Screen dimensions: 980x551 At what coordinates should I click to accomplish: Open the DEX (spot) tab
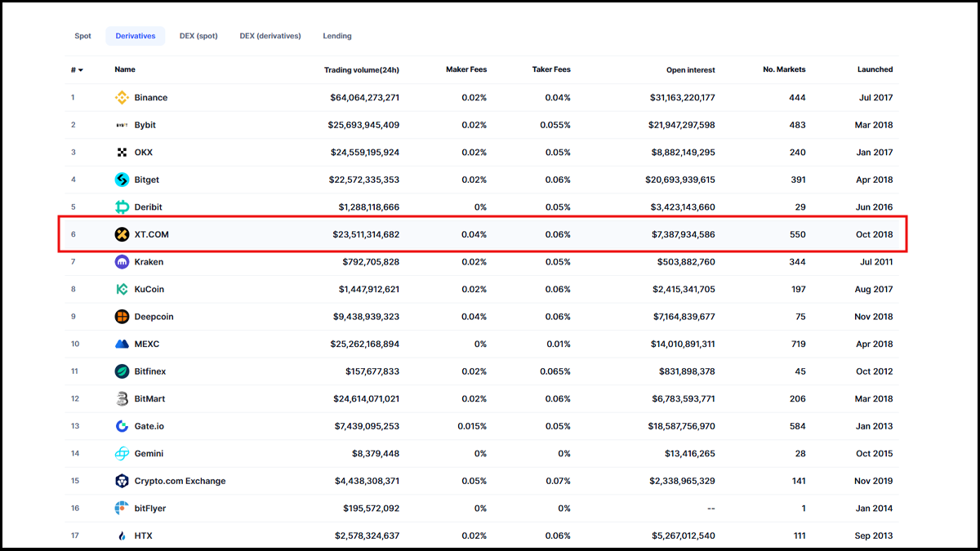pyautogui.click(x=198, y=36)
